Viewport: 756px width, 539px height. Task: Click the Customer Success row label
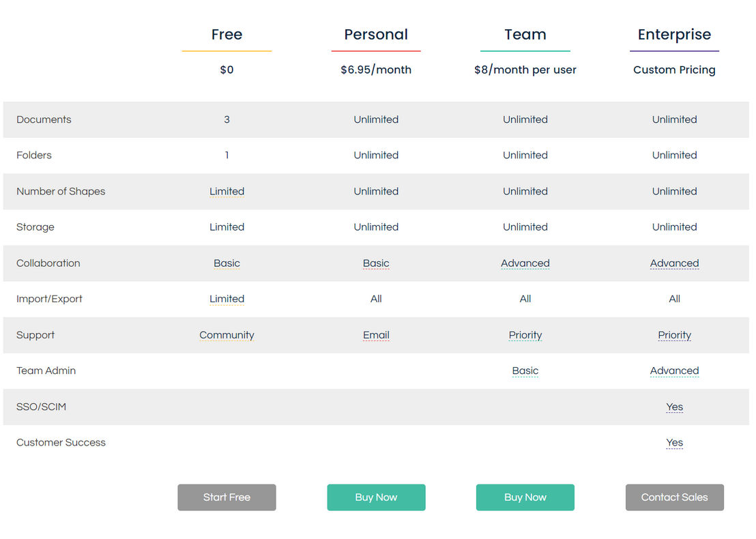(x=61, y=443)
